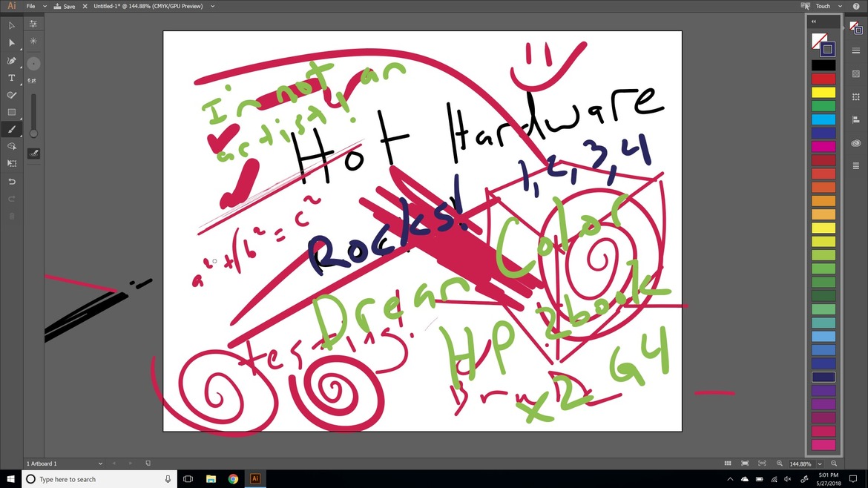Click the 144.88% zoom level field
This screenshot has width=868, height=488.
800,464
